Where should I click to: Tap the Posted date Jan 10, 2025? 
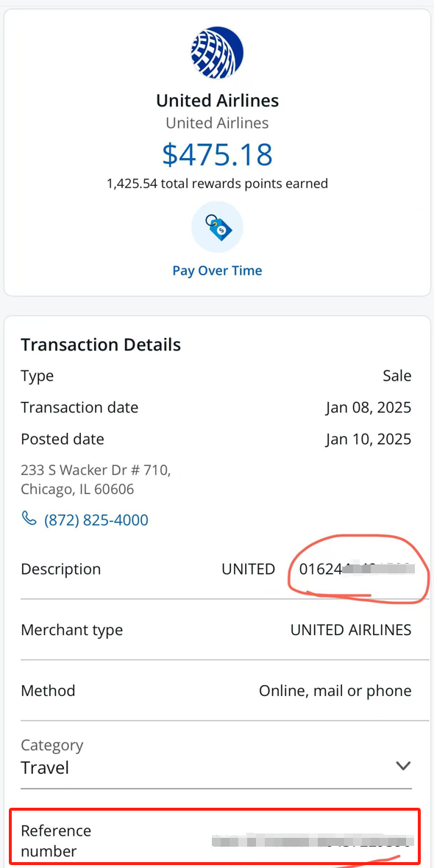point(369,440)
